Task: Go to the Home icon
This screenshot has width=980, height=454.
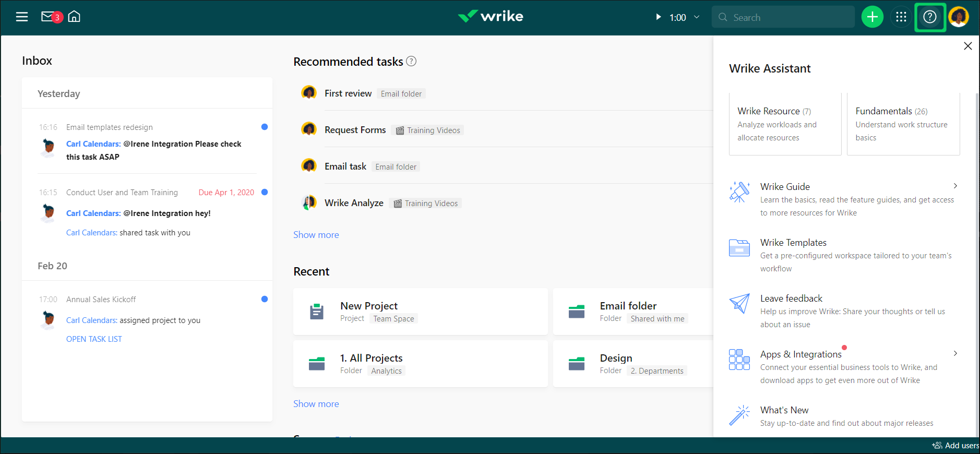Action: click(x=74, y=17)
